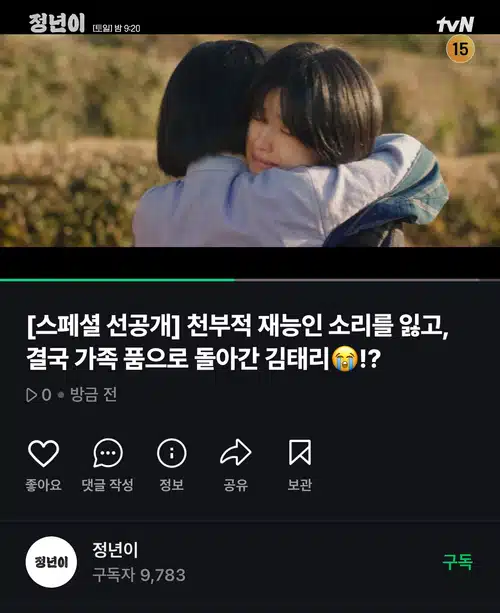The height and width of the screenshot is (613, 500).
Task: Tap the share arrow icon
Action: click(x=236, y=453)
